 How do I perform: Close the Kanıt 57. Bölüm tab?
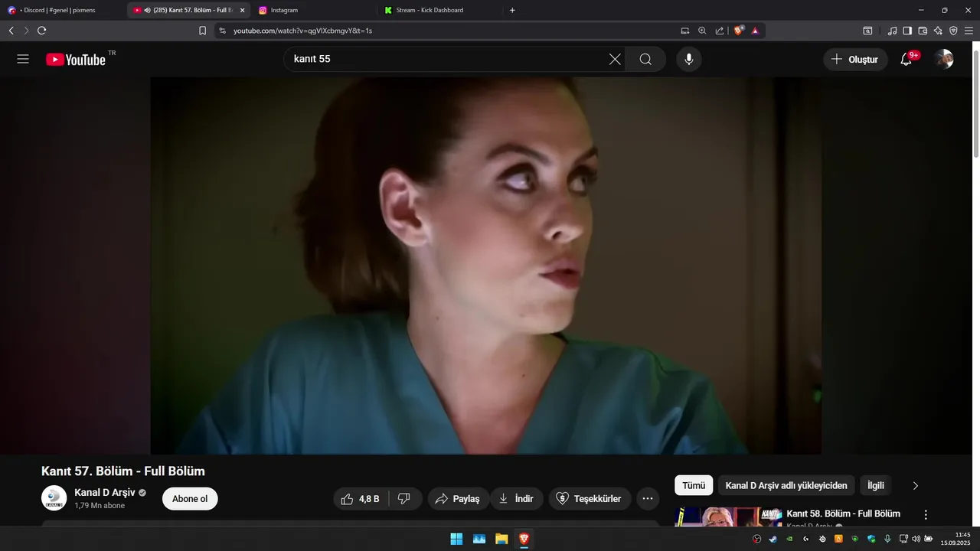(242, 10)
